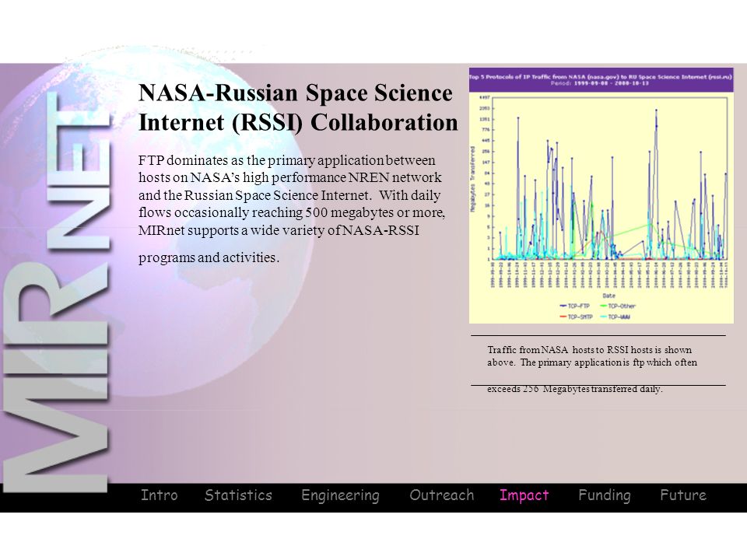Jump to the Funding section
This screenshot has height=560, width=747.
click(604, 495)
